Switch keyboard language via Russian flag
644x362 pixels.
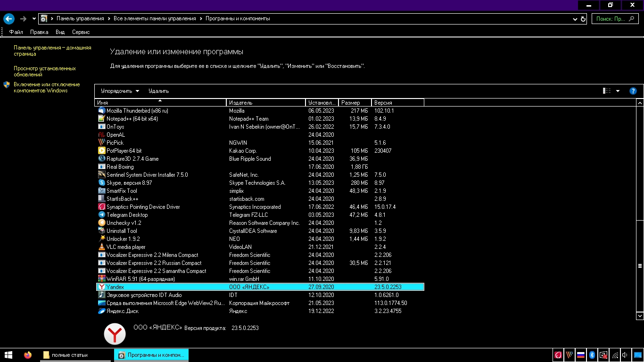click(580, 355)
